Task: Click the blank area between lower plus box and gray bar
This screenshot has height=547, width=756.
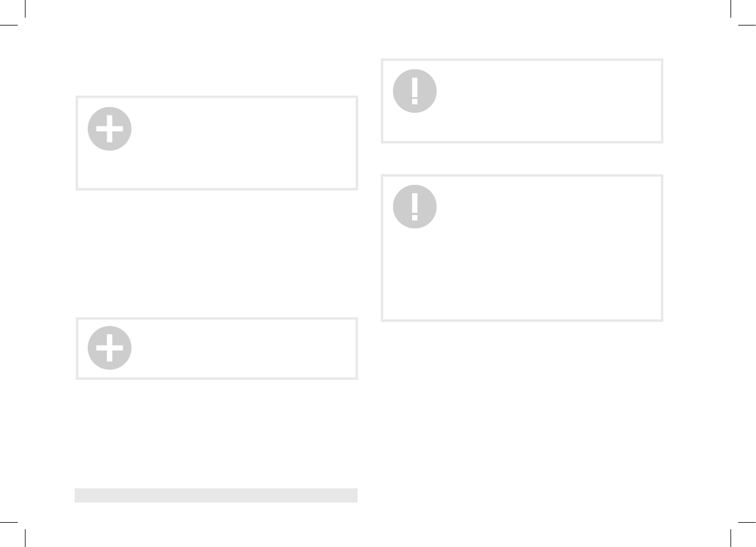Action: pos(216,433)
